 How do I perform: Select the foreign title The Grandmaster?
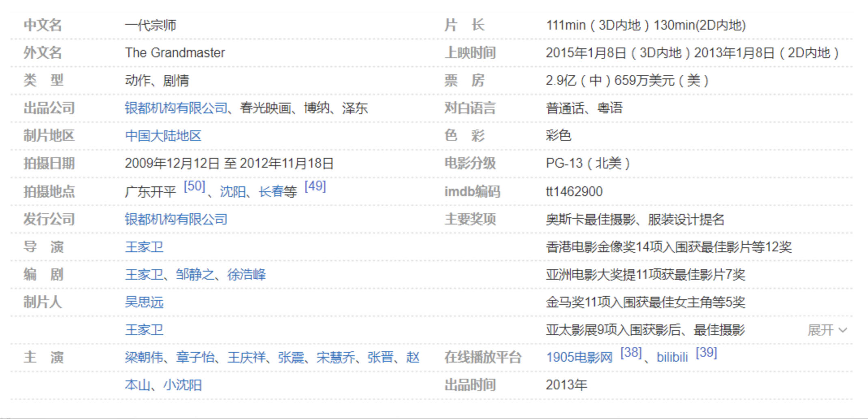click(175, 53)
